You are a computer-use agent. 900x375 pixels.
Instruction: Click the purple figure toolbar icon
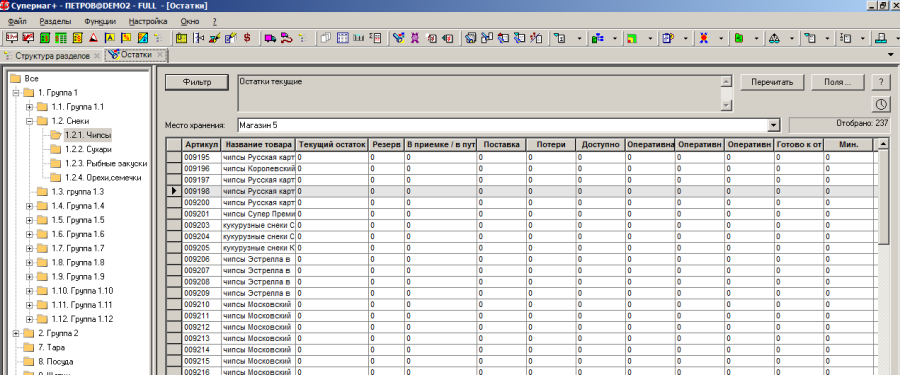coord(414,38)
